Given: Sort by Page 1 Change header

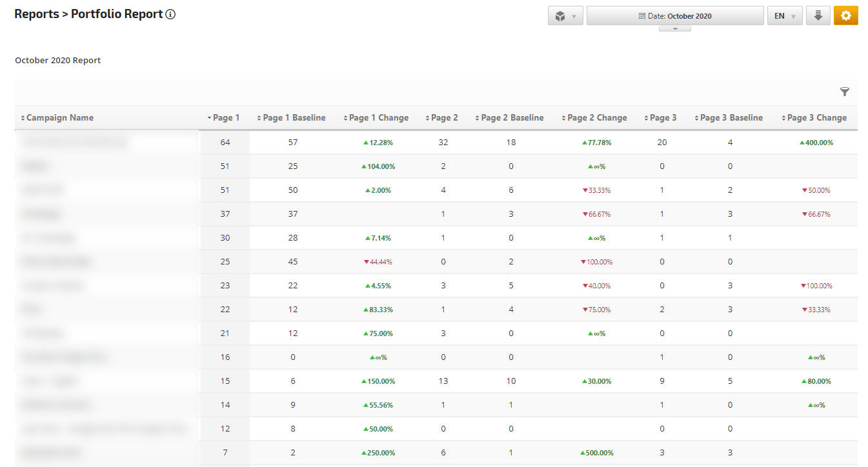Looking at the screenshot, I should (x=378, y=117).
